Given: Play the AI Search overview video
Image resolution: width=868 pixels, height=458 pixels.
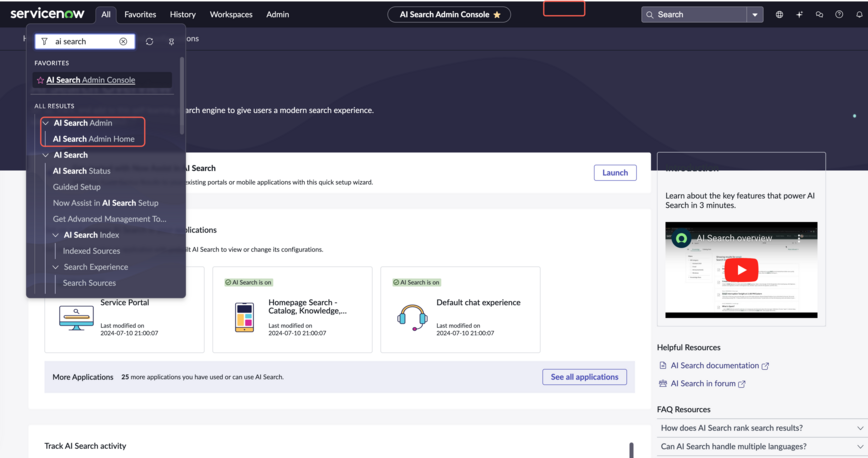Looking at the screenshot, I should pos(741,270).
